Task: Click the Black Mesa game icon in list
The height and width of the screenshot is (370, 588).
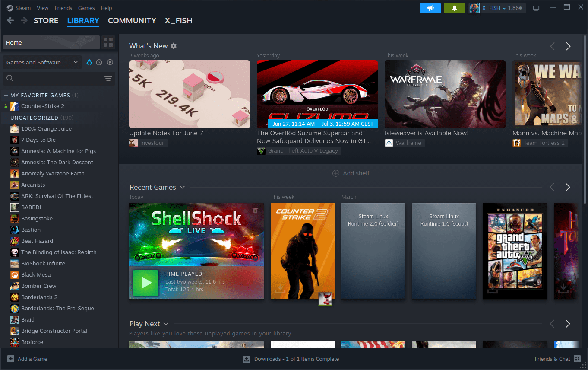Action: pos(15,274)
